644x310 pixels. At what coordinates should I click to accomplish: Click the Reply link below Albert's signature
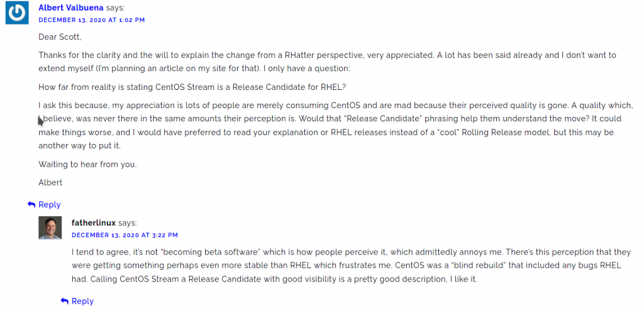click(x=49, y=204)
